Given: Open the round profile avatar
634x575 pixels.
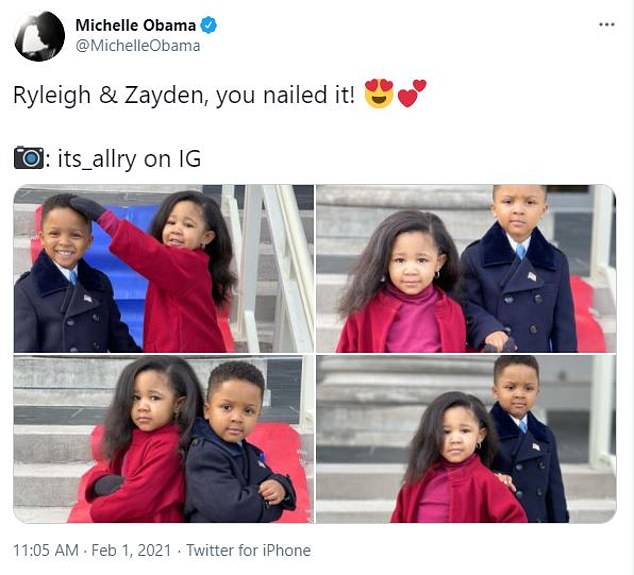Looking at the screenshot, I should (39, 36).
